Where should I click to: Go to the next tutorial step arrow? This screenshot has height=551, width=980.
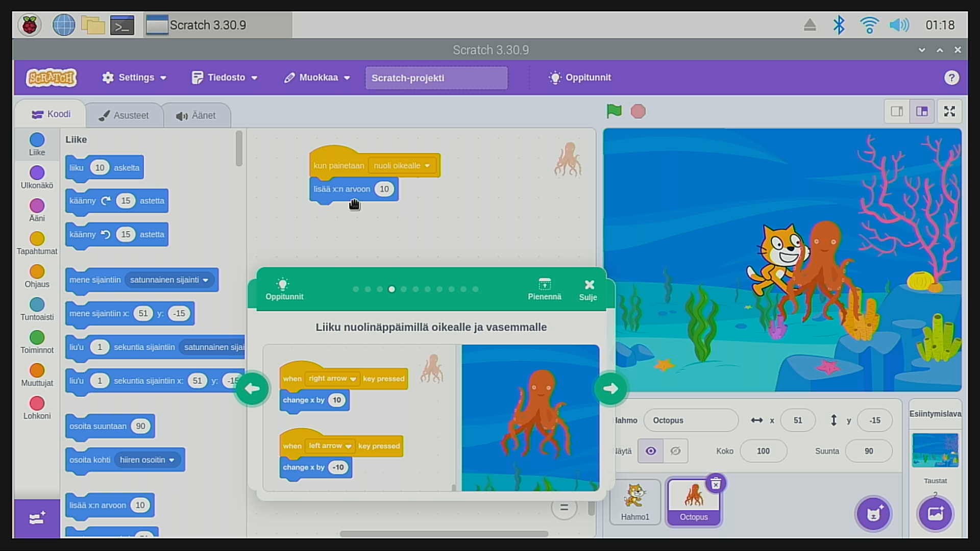[x=610, y=389]
